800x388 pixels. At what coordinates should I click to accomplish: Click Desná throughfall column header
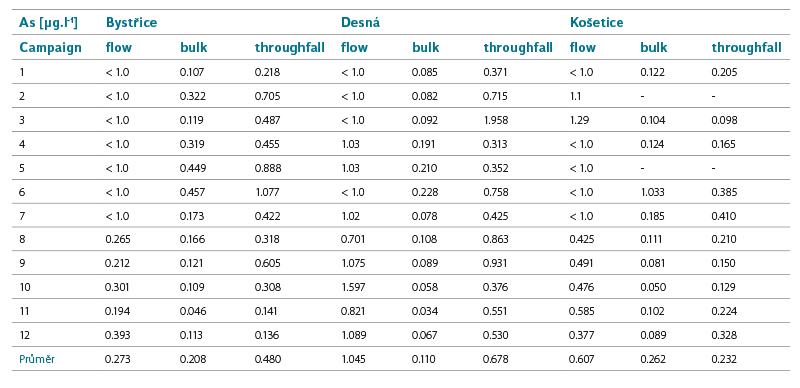(518, 48)
